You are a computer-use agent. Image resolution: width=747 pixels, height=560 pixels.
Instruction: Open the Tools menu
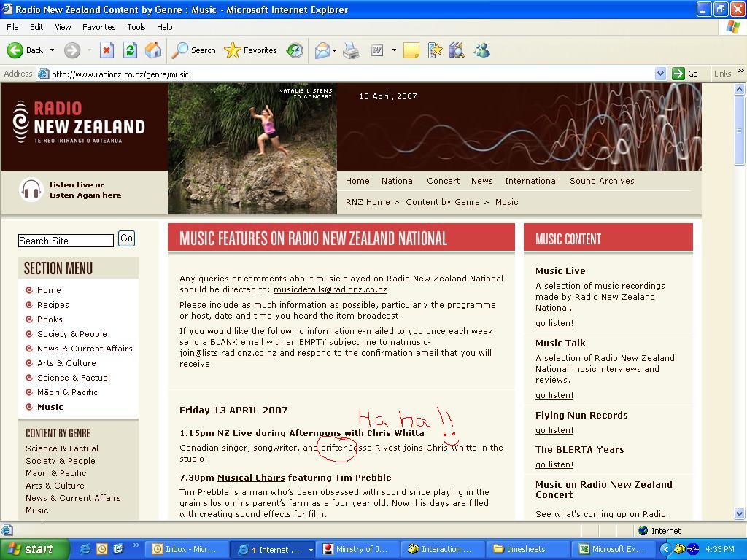[136, 27]
